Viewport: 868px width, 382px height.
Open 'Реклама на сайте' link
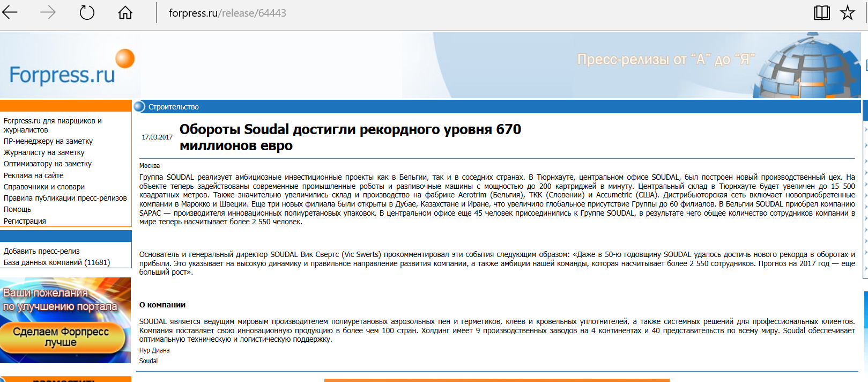click(33, 175)
